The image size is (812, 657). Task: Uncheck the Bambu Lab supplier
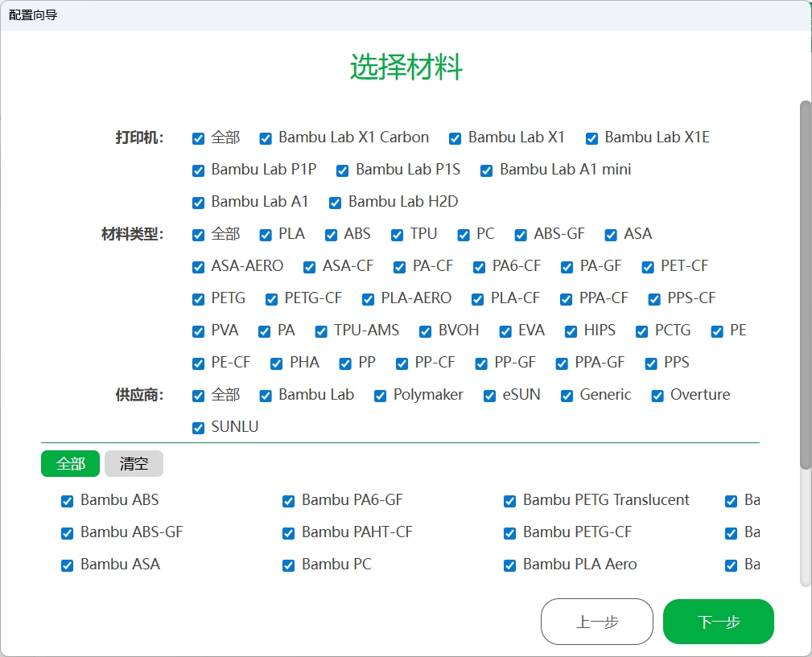coord(266,396)
